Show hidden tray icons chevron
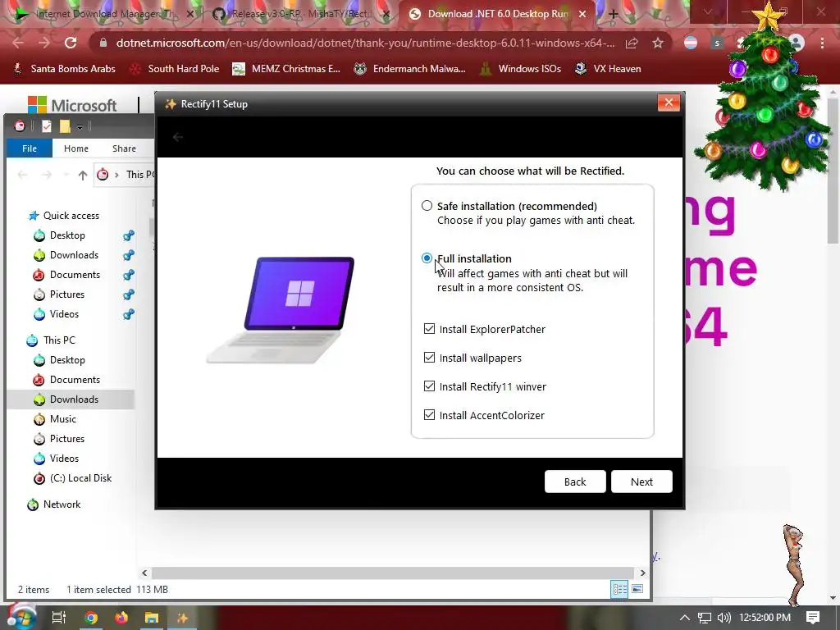This screenshot has width=840, height=630. click(685, 618)
